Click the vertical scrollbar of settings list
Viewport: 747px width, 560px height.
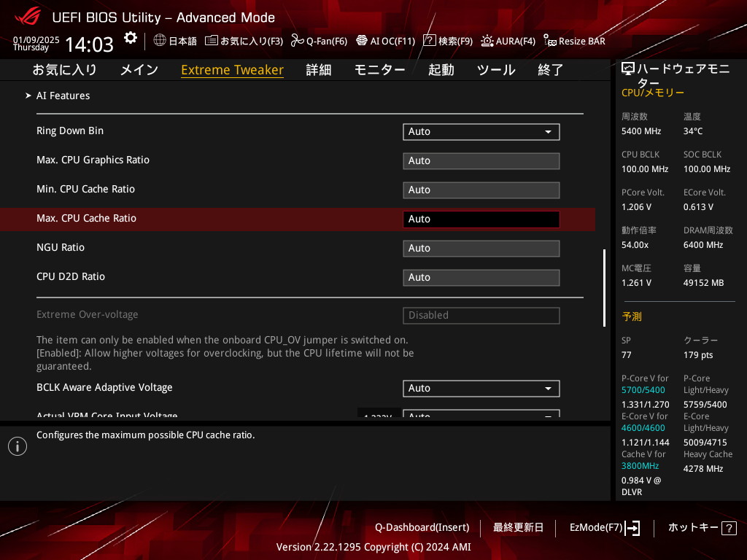(x=604, y=288)
